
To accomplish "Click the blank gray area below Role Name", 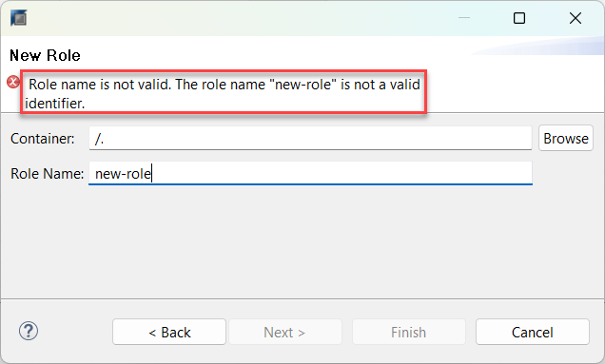I will tap(302, 241).
